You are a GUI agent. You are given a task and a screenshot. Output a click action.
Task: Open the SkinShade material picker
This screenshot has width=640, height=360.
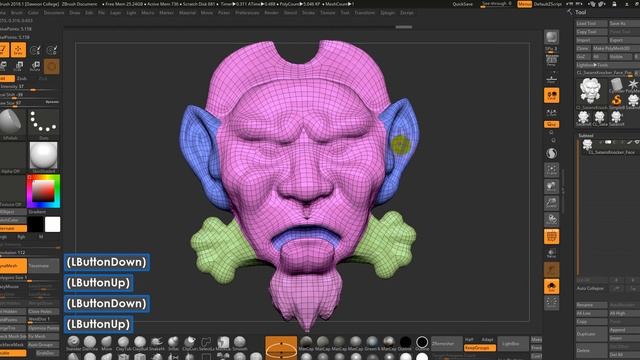43,156
